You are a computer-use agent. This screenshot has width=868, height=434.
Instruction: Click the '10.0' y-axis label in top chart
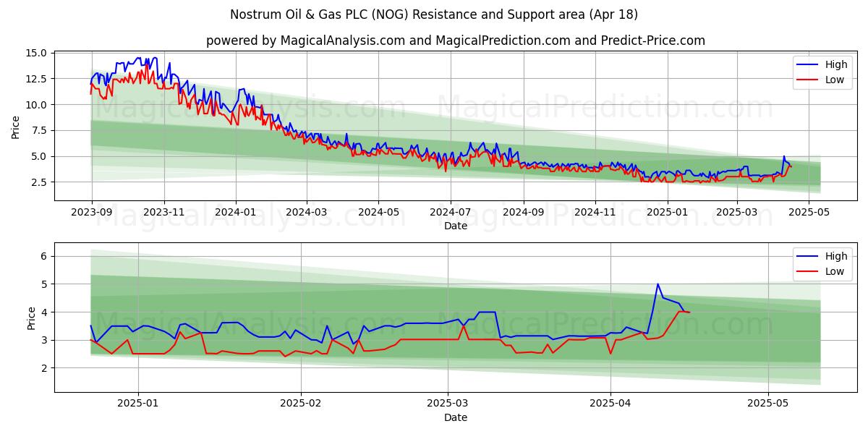pyautogui.click(x=38, y=105)
